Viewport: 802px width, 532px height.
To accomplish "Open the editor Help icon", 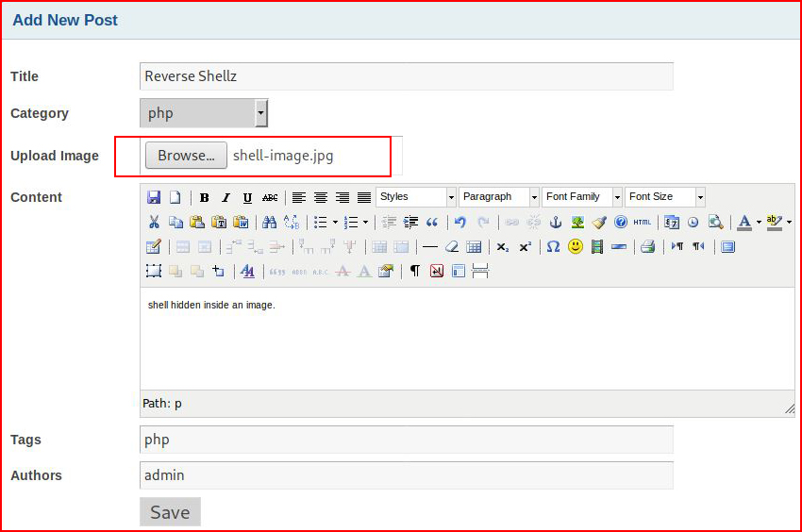I will 621,222.
